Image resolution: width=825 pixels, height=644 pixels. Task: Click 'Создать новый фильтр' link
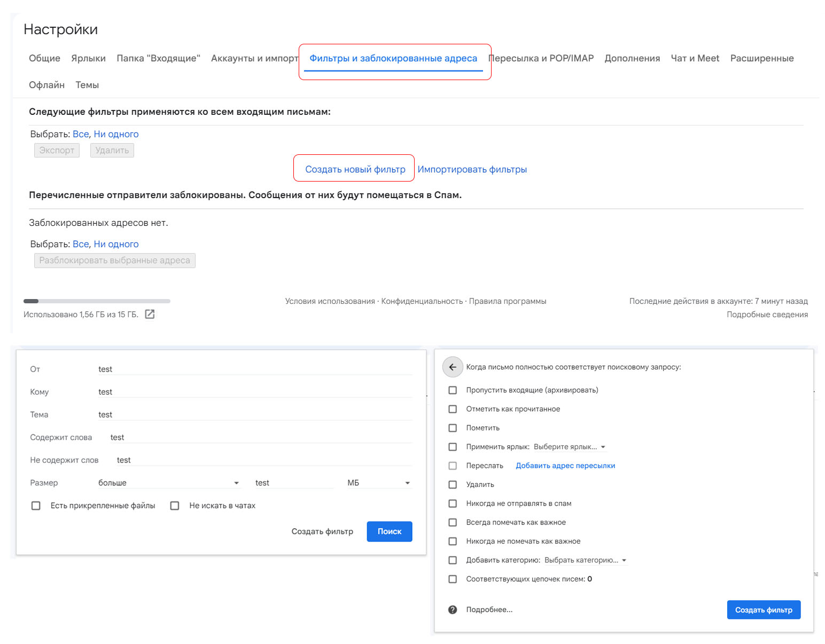coord(355,169)
